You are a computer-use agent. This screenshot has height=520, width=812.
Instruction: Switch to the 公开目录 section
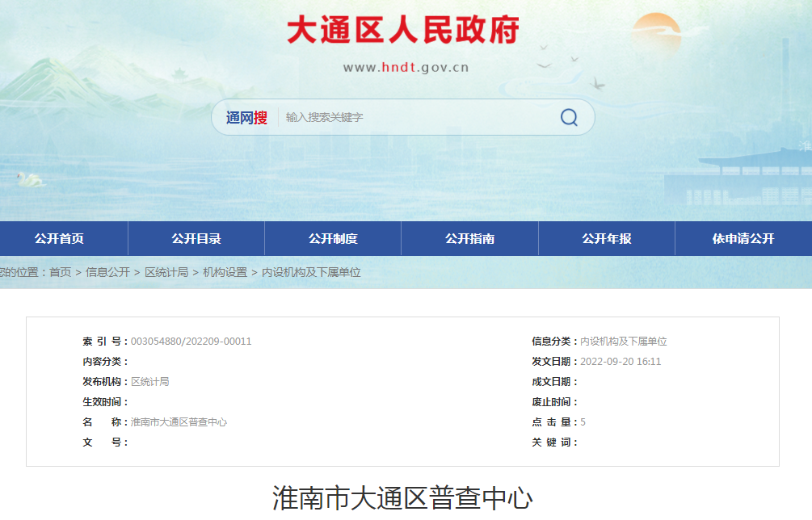(x=198, y=238)
